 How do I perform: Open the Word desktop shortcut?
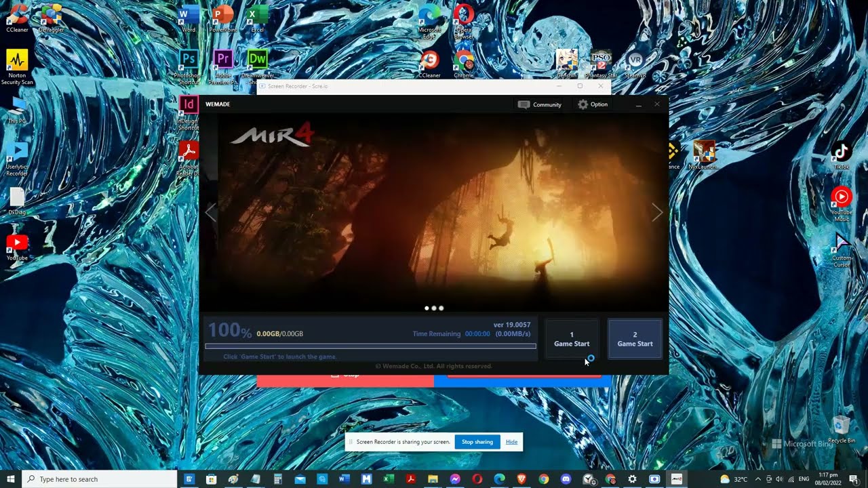click(x=188, y=18)
